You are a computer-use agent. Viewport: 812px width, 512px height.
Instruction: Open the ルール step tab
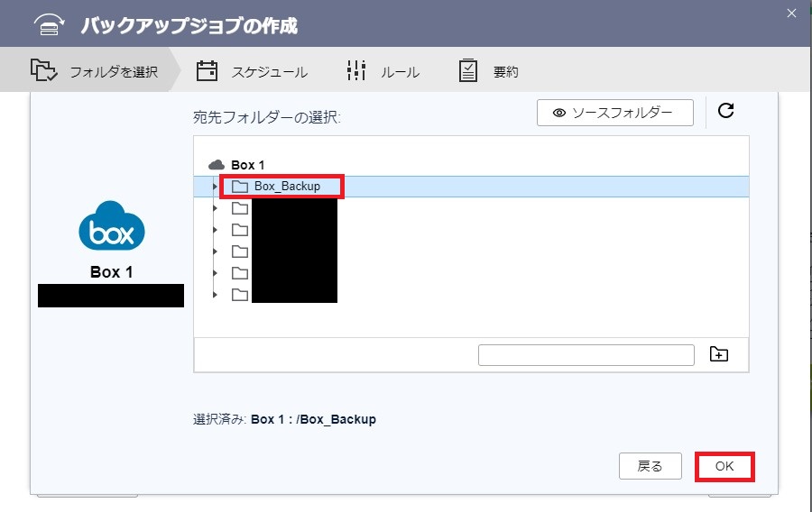pos(383,71)
